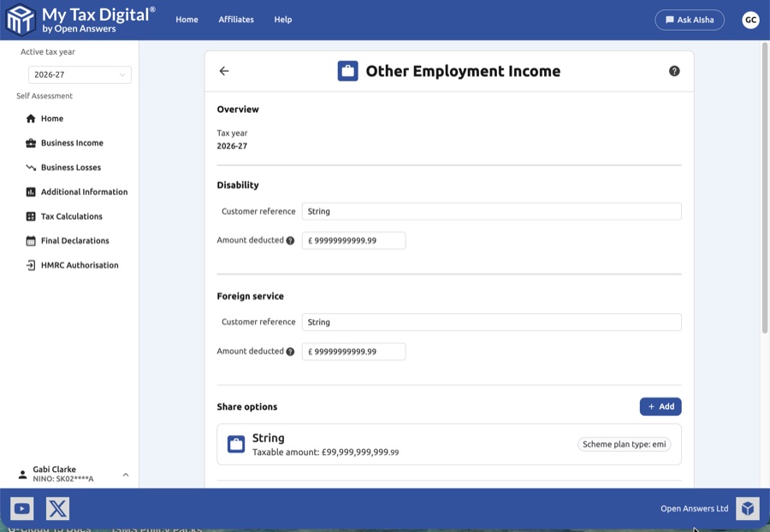Expand the Gabi Clarke account chevron
Image resolution: width=770 pixels, height=532 pixels.
[x=125, y=474]
